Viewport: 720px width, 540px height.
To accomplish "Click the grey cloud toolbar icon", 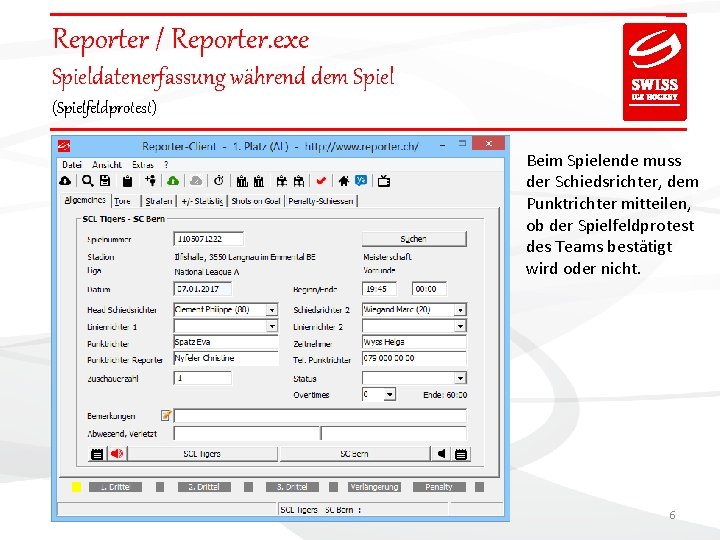I will [196, 181].
